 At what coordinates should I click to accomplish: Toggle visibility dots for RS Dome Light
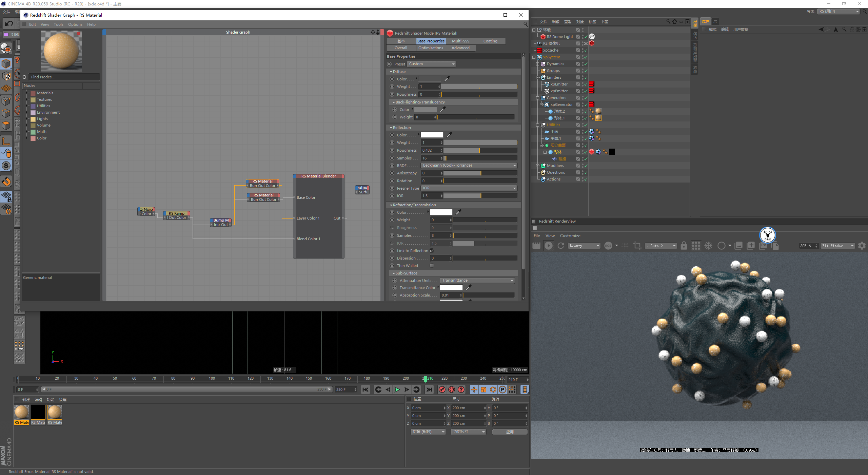(x=583, y=36)
